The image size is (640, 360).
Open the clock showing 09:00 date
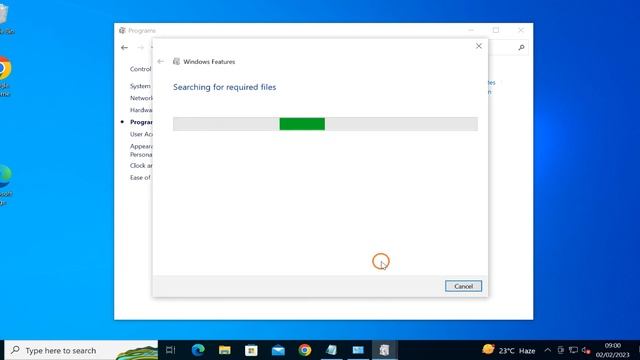pos(613,350)
